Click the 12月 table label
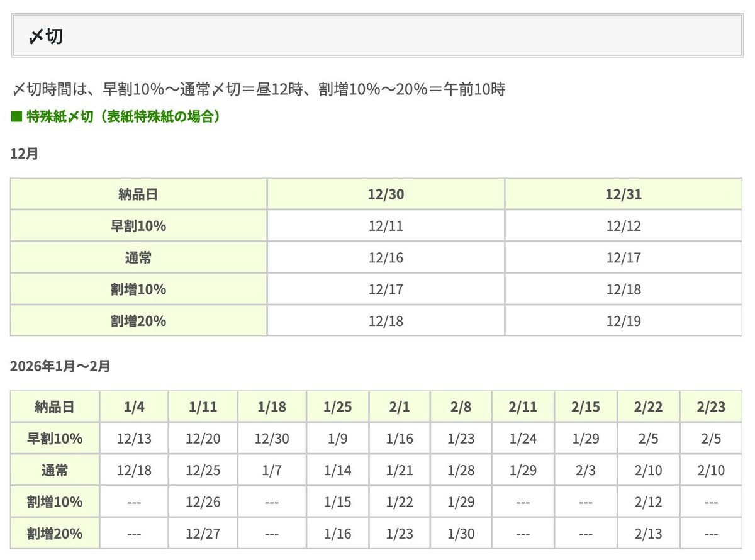Viewport: 755px width, 560px height. click(x=25, y=153)
